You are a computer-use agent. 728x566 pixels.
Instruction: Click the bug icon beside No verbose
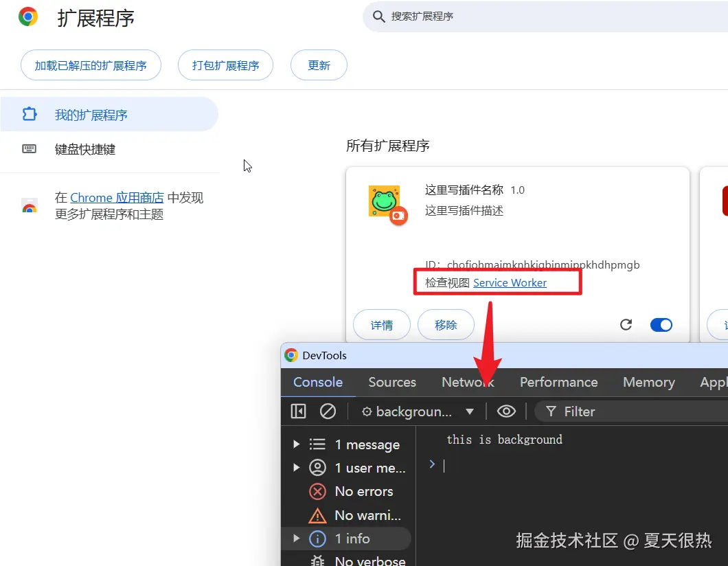tap(317, 561)
